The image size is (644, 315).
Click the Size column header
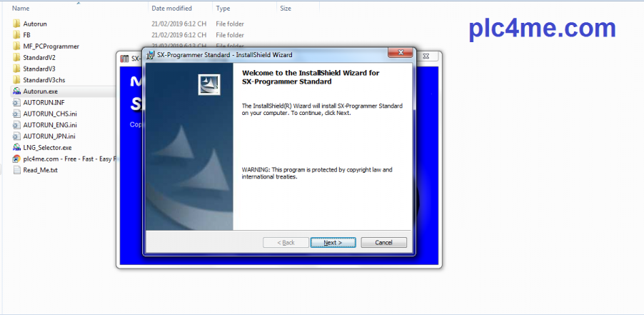pos(286,9)
